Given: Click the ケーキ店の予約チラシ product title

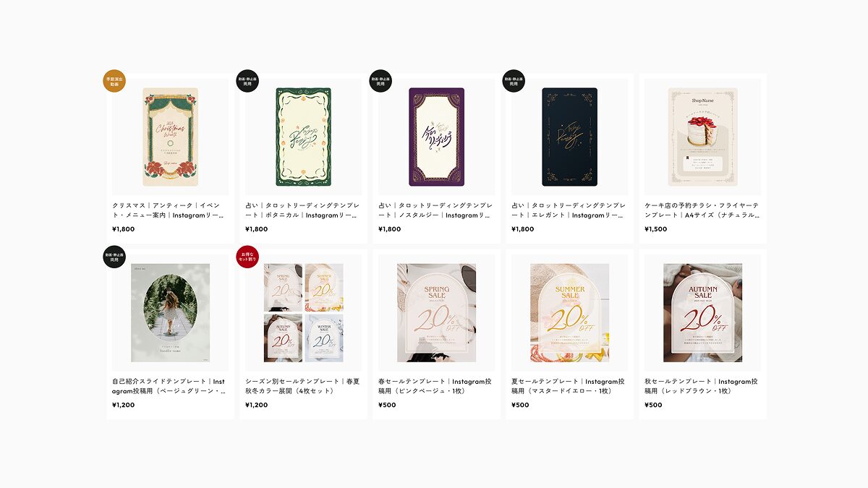Looking at the screenshot, I should click(702, 210).
